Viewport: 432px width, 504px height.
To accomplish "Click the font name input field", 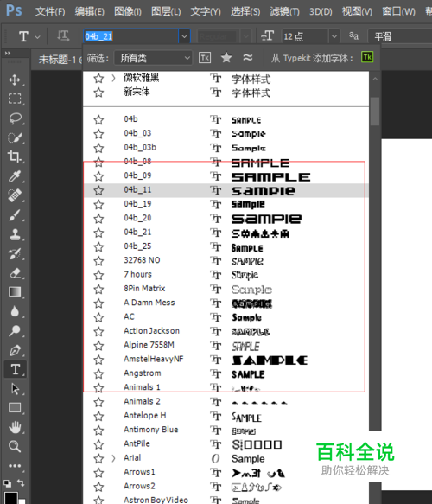I will [130, 36].
